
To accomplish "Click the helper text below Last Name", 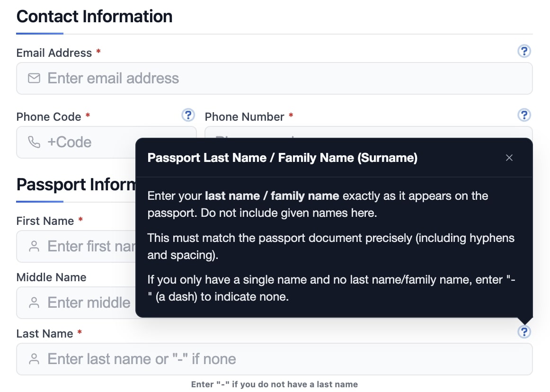I will point(275,384).
